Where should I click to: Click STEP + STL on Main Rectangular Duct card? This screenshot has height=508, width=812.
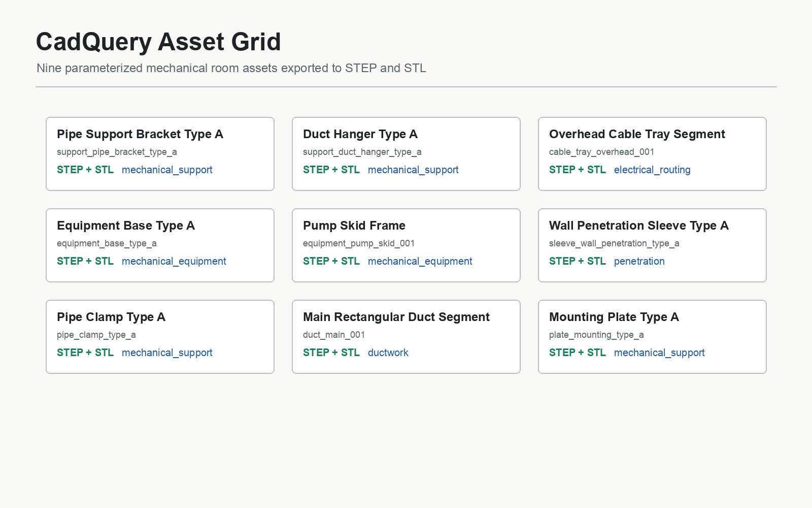[331, 353]
